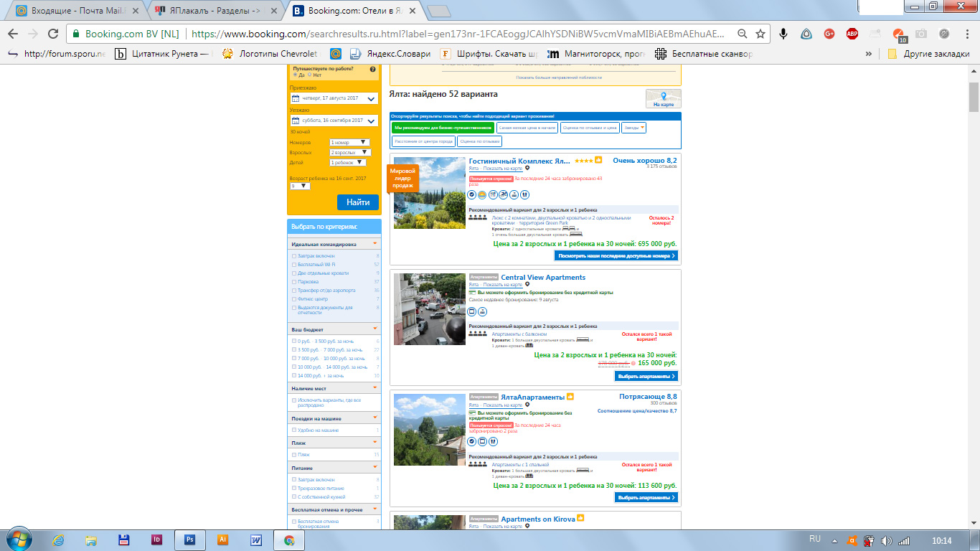Open the red ABP Adblock extension

tap(852, 34)
